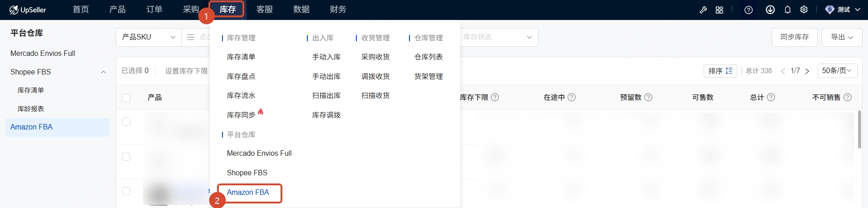Check the first product row checkbox
868x208 pixels.
click(126, 122)
